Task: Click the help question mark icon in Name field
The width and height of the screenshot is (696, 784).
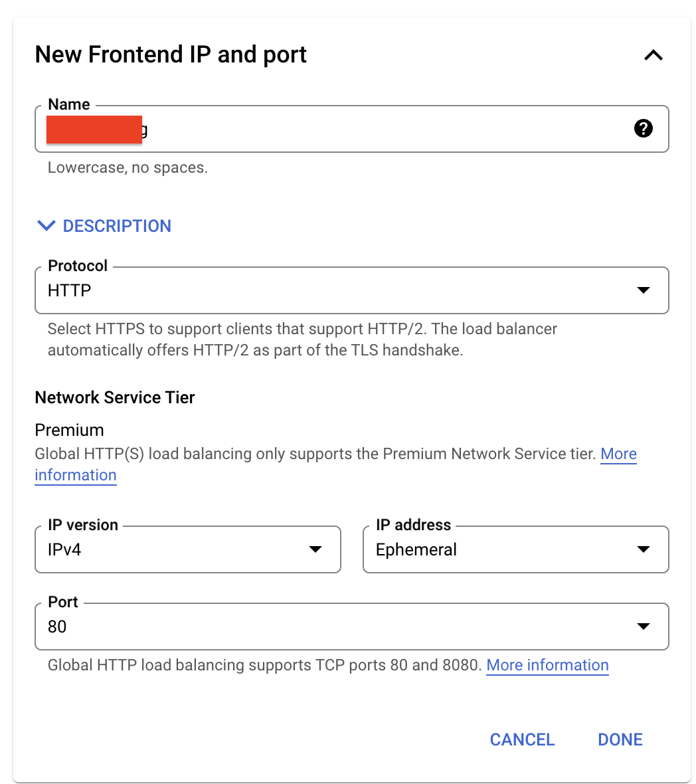Action: point(643,128)
